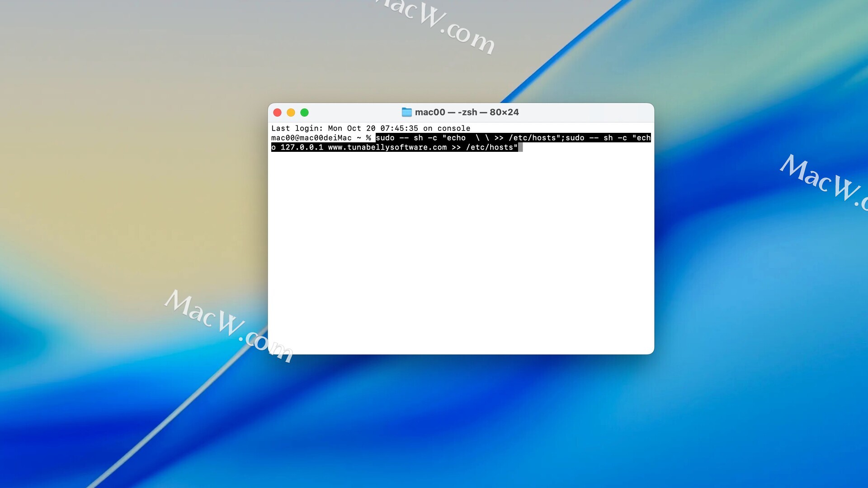Click the mac00@mac00deiMac prompt text
868x488 pixels.
coord(311,138)
